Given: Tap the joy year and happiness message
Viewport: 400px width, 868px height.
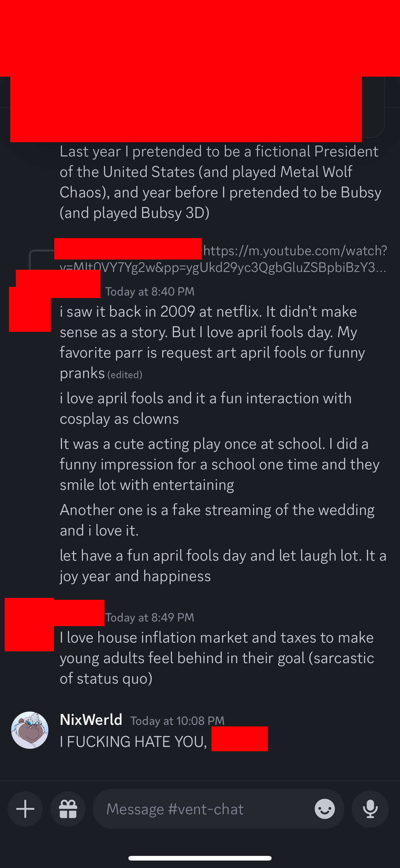Looking at the screenshot, I should pos(223,566).
